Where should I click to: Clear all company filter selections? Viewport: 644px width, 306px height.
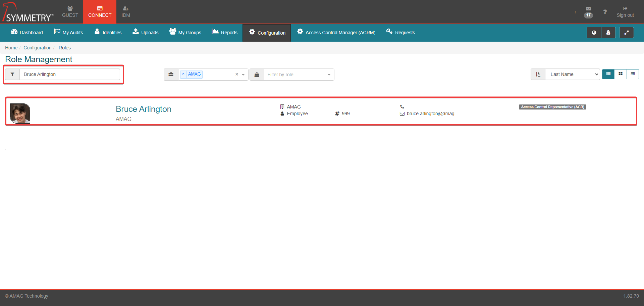coord(237,74)
